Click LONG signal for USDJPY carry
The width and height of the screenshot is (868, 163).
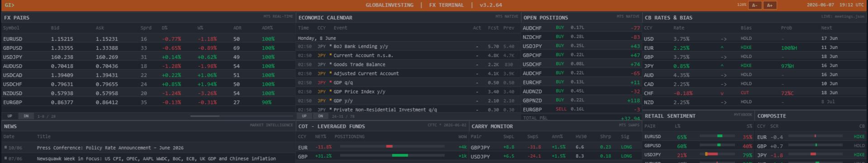point(626,156)
